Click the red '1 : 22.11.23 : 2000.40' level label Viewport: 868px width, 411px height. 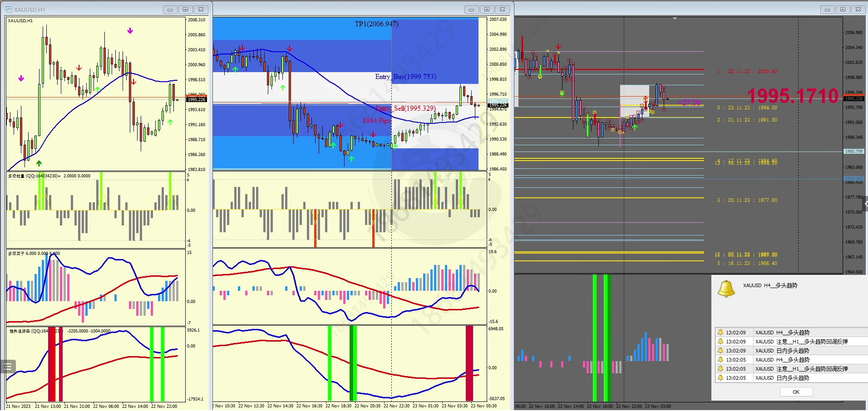pos(747,72)
